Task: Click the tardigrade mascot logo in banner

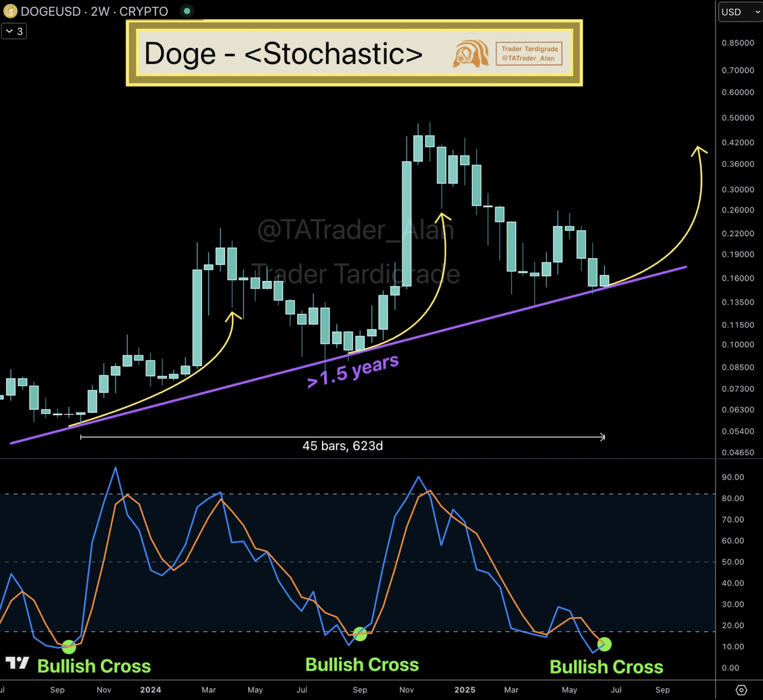Action: 471,53
